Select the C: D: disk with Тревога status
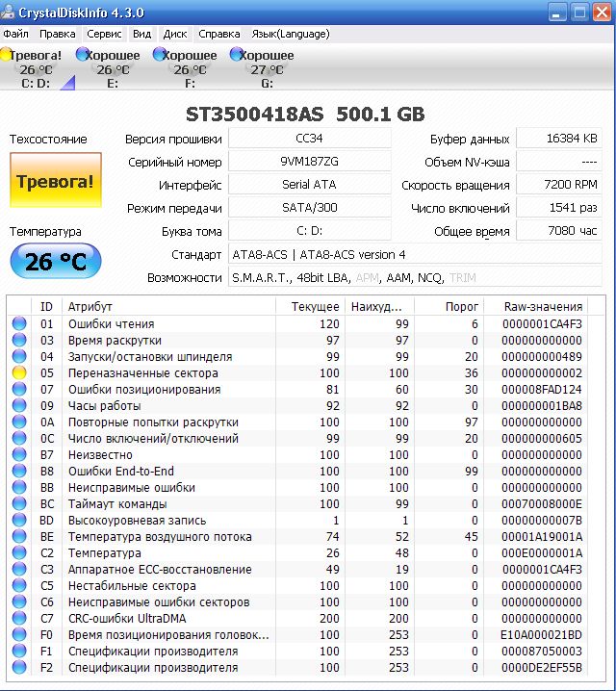The height and width of the screenshot is (691, 616). pyautogui.click(x=36, y=69)
